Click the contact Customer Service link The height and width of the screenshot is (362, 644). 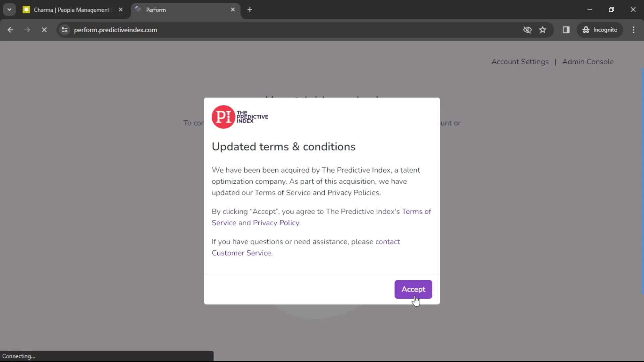387,242
